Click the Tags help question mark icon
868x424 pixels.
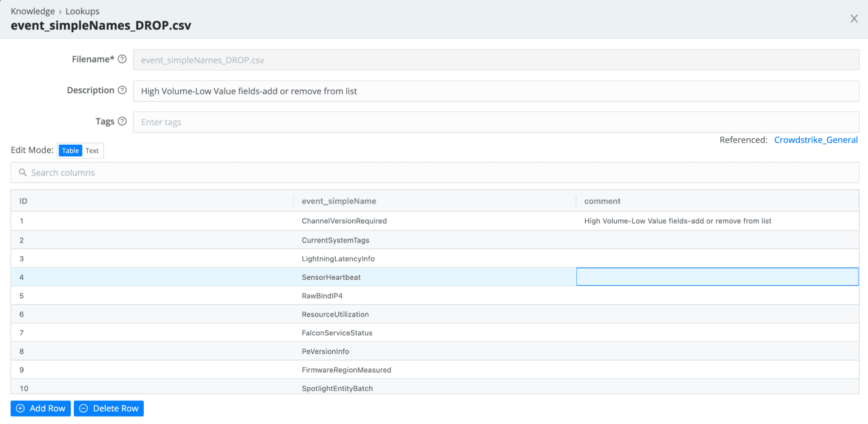pos(122,121)
